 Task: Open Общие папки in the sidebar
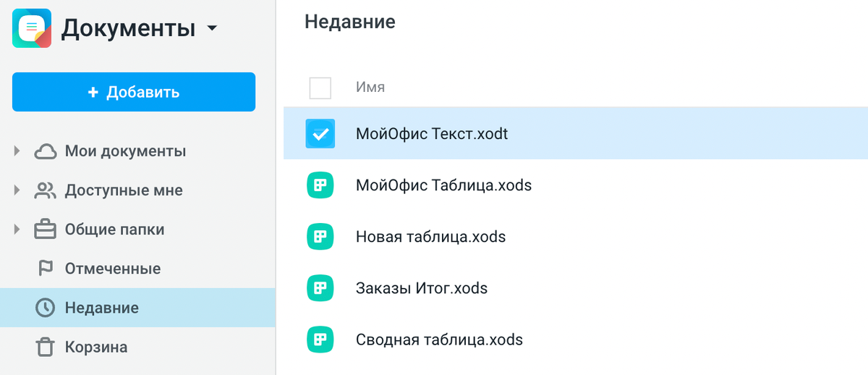point(114,229)
